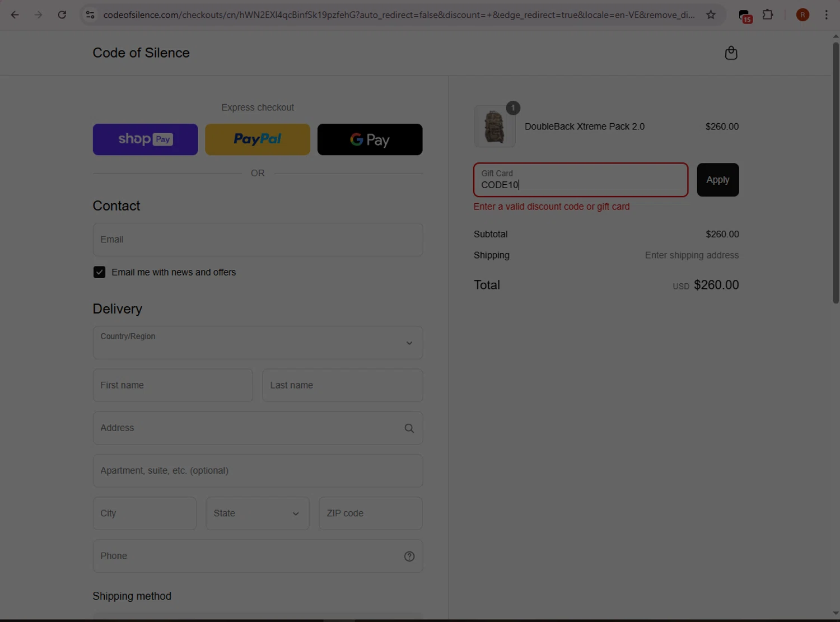The height and width of the screenshot is (622, 840).
Task: Open the Chrome profile avatar
Action: (802, 15)
